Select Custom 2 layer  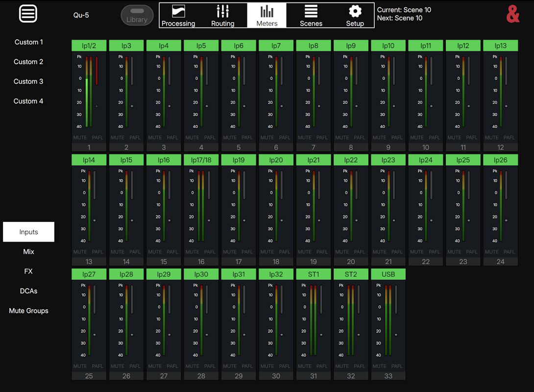click(x=28, y=62)
